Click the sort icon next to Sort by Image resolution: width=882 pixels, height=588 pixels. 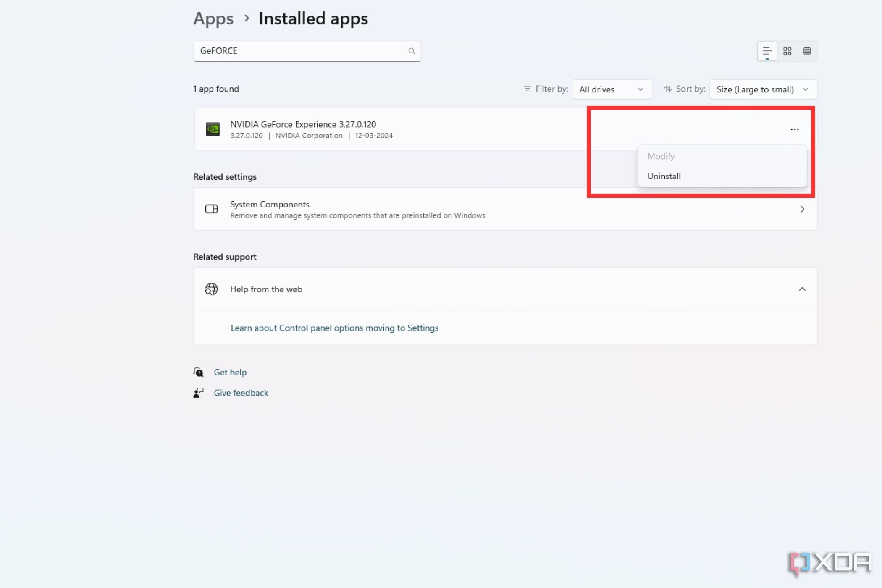tap(669, 89)
